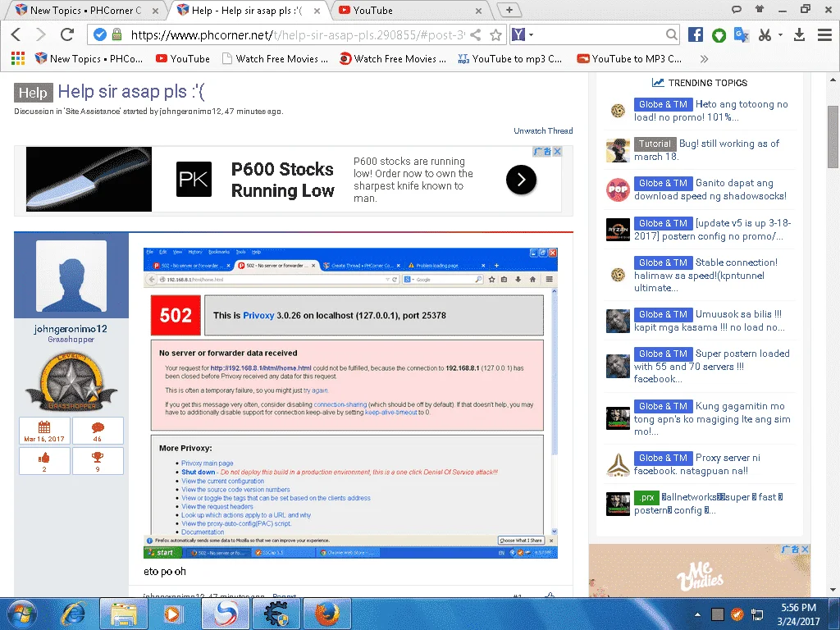Image resolution: width=840 pixels, height=630 pixels.
Task: Open the Yahoo search engine selector
Action: [x=523, y=34]
